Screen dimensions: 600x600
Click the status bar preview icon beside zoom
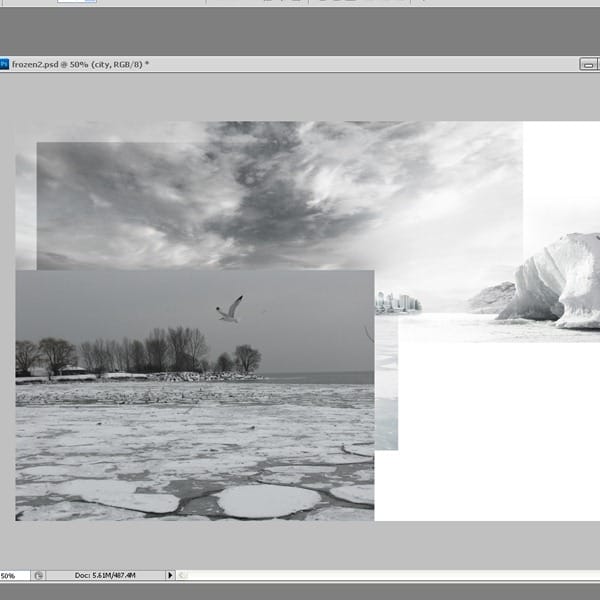click(38, 575)
